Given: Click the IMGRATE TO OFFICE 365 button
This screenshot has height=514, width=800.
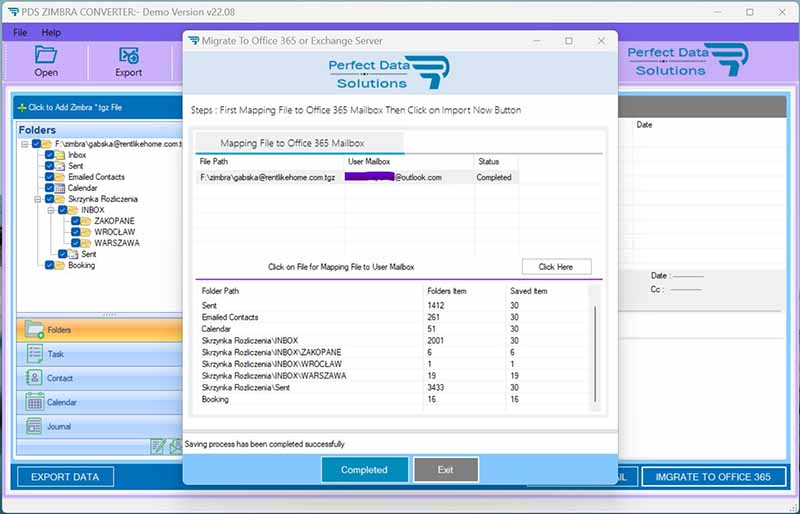Looking at the screenshot, I should [713, 477].
